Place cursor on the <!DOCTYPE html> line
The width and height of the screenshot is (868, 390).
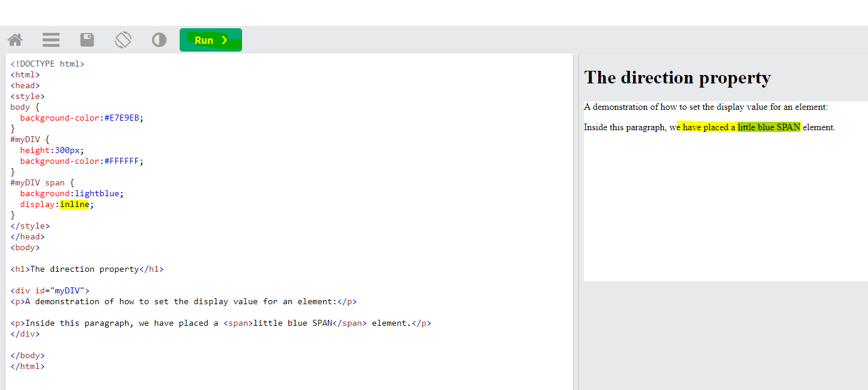pyautogui.click(x=47, y=64)
